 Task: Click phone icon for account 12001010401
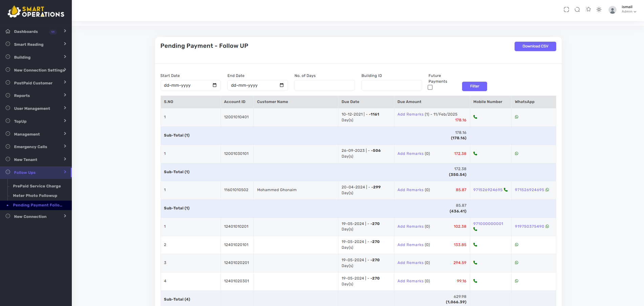475,117
